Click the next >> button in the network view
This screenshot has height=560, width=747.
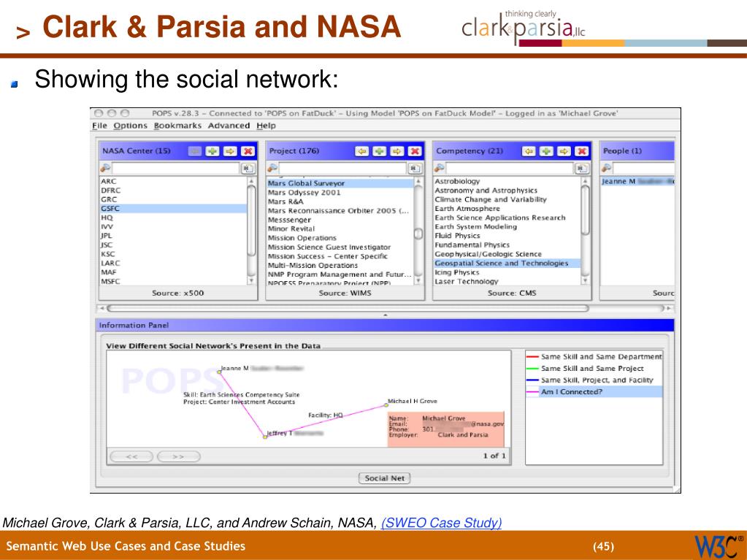click(179, 456)
